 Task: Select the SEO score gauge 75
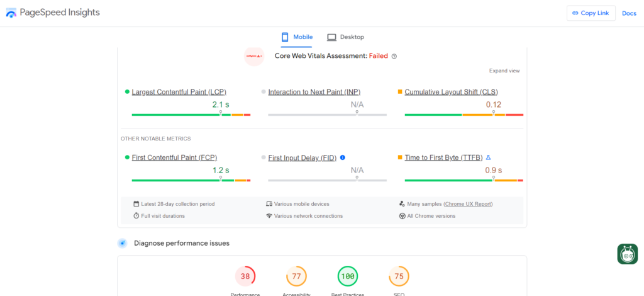point(399,276)
